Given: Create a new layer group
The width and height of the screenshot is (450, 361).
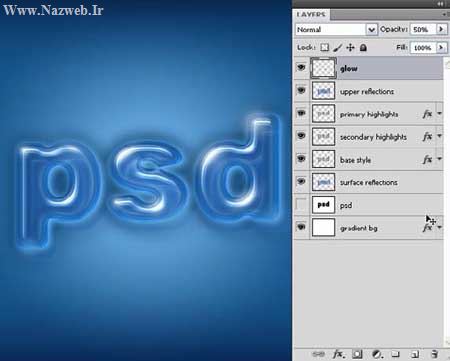Looking at the screenshot, I should [x=395, y=354].
